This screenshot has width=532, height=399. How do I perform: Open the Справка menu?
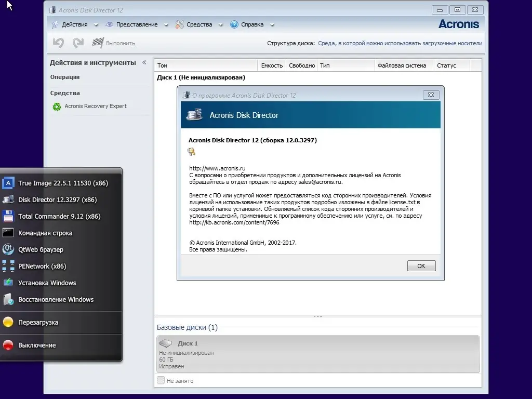[x=252, y=24]
